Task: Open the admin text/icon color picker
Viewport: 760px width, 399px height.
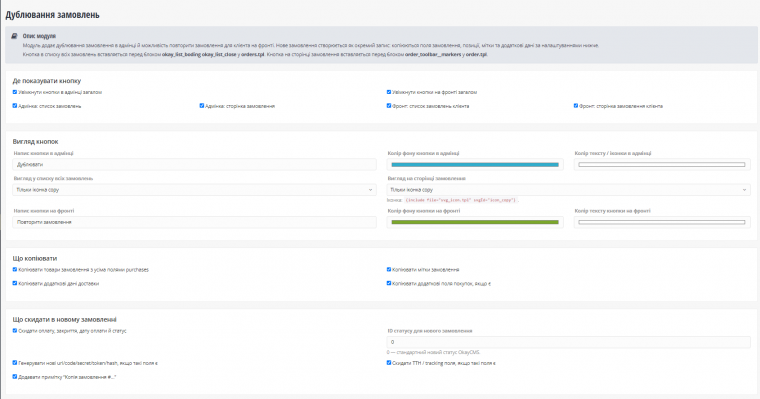Action: (662, 164)
